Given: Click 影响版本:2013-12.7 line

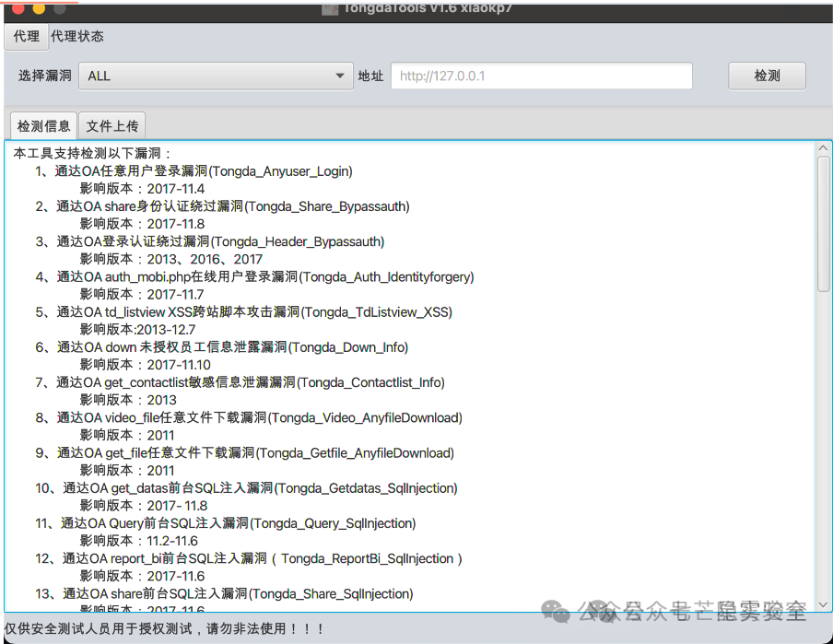Looking at the screenshot, I should pyautogui.click(x=137, y=330).
